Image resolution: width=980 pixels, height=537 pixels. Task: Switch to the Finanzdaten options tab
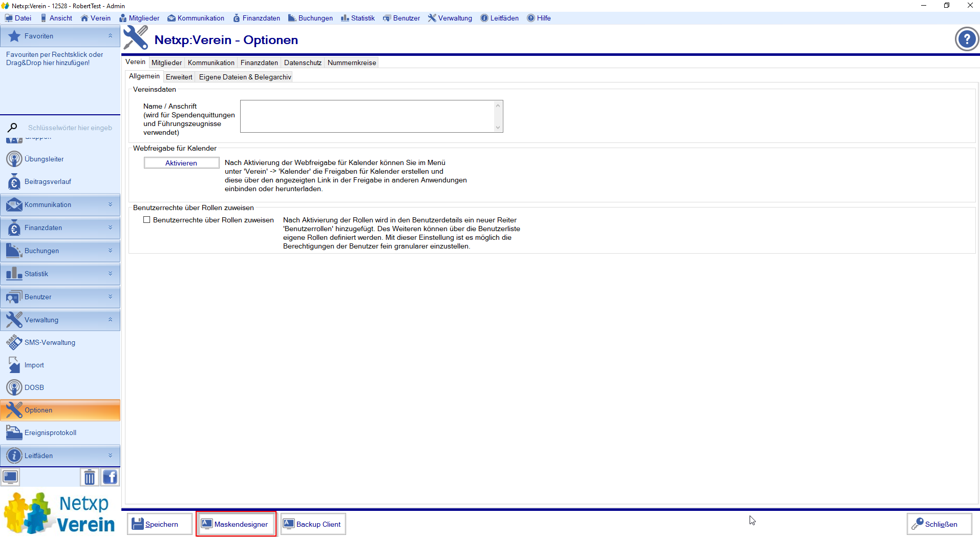coord(259,63)
